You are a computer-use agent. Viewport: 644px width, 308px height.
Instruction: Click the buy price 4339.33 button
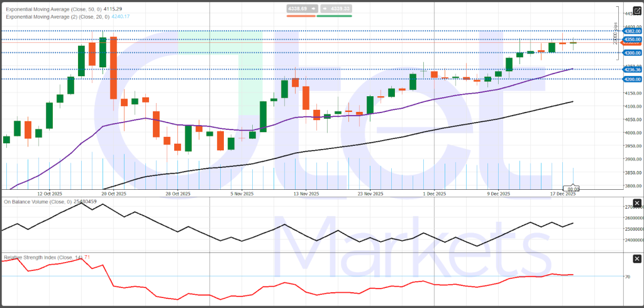[335, 8]
